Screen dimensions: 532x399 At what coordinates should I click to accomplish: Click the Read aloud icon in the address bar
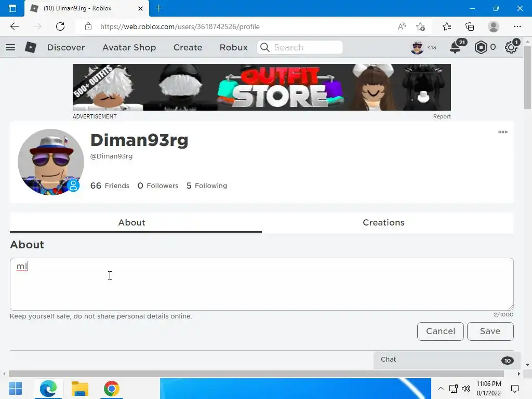(402, 26)
